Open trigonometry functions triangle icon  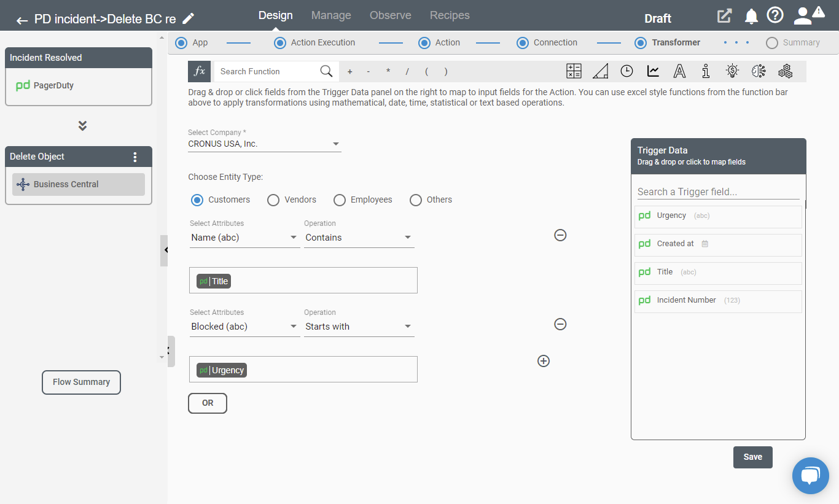pyautogui.click(x=601, y=71)
